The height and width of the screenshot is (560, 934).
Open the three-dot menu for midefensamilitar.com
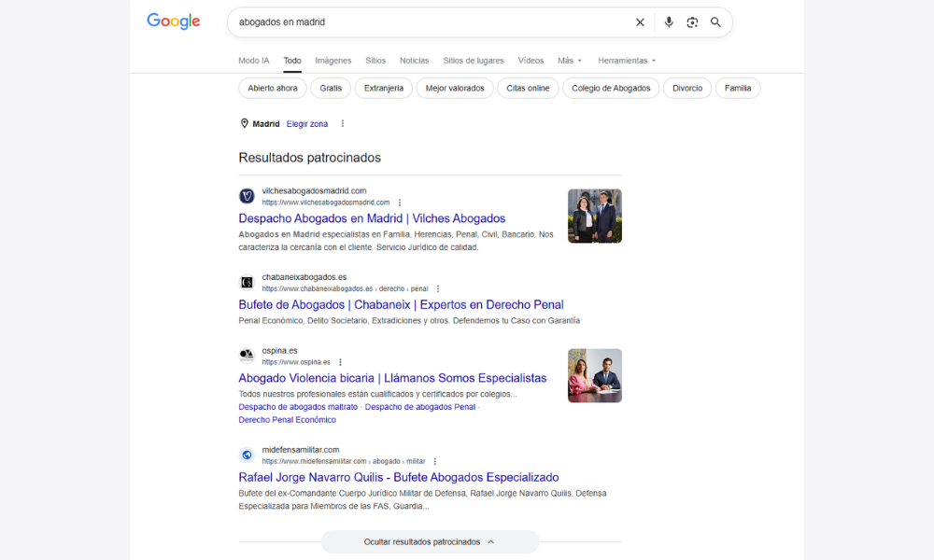tap(435, 461)
